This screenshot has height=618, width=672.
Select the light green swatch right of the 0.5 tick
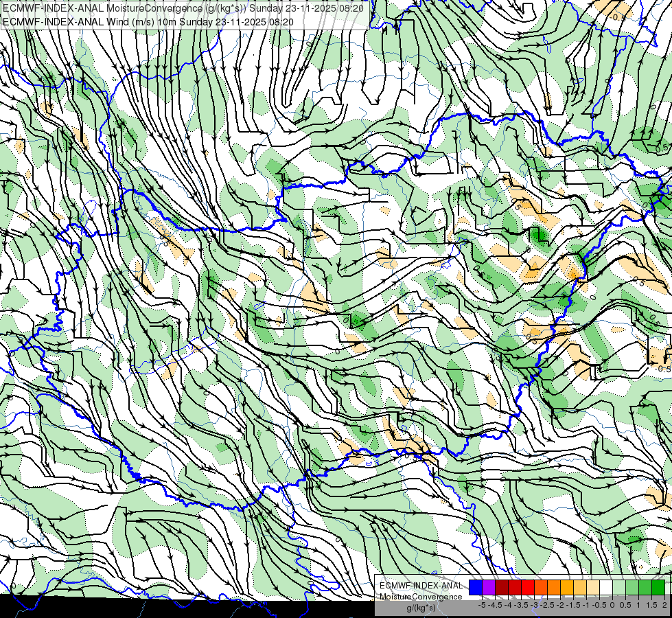click(x=632, y=588)
